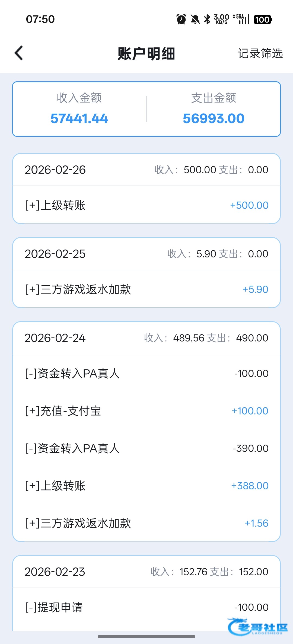Open the +500.00 上级转账 entry
293x644 pixels.
[x=146, y=205]
